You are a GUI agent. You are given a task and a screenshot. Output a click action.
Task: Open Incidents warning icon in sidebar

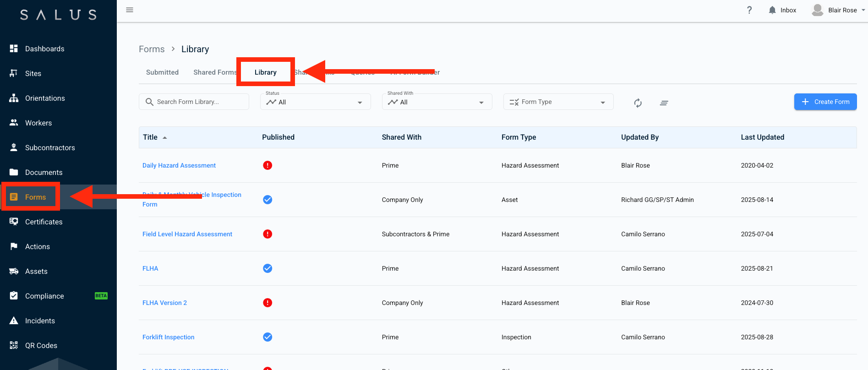(x=14, y=321)
